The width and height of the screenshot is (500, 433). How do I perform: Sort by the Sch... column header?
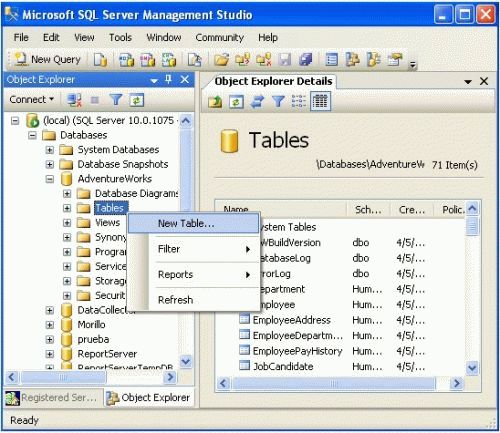pyautogui.click(x=368, y=210)
